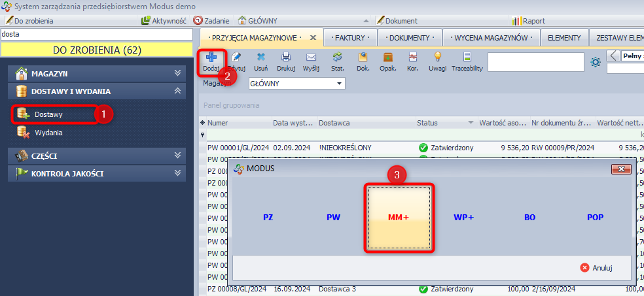Open the Stat. statistics tool

[338, 58]
